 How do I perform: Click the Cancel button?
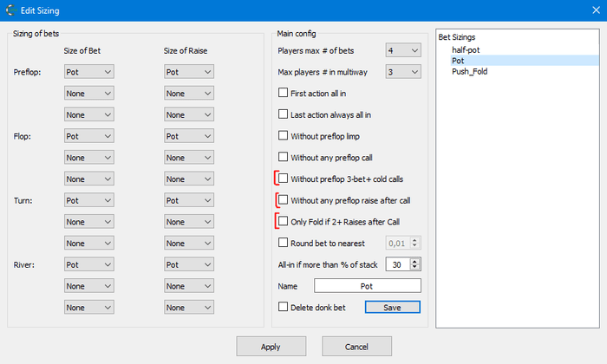[x=356, y=347]
